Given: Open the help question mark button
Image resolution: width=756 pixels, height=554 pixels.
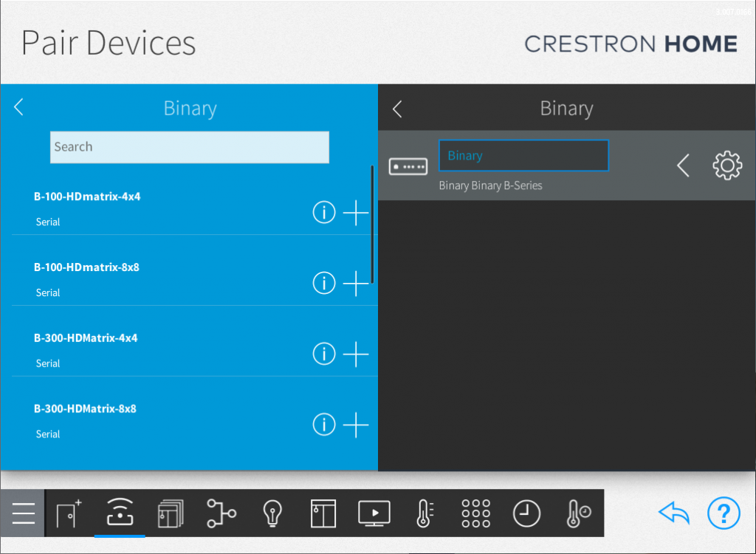Looking at the screenshot, I should tap(724, 513).
